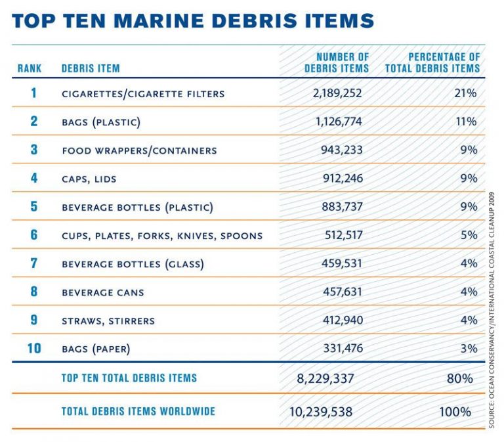Click the Beverage Cans item label
Image resolution: width=504 pixels, height=442 pixels.
click(103, 293)
